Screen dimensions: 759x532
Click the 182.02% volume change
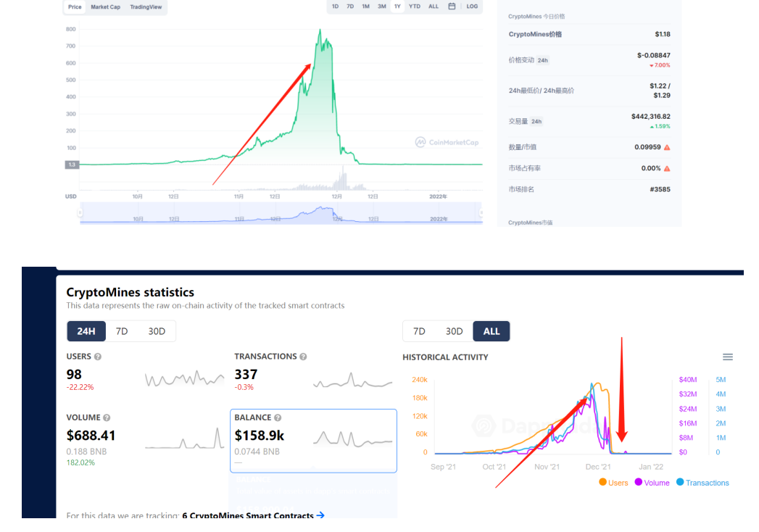[80, 462]
